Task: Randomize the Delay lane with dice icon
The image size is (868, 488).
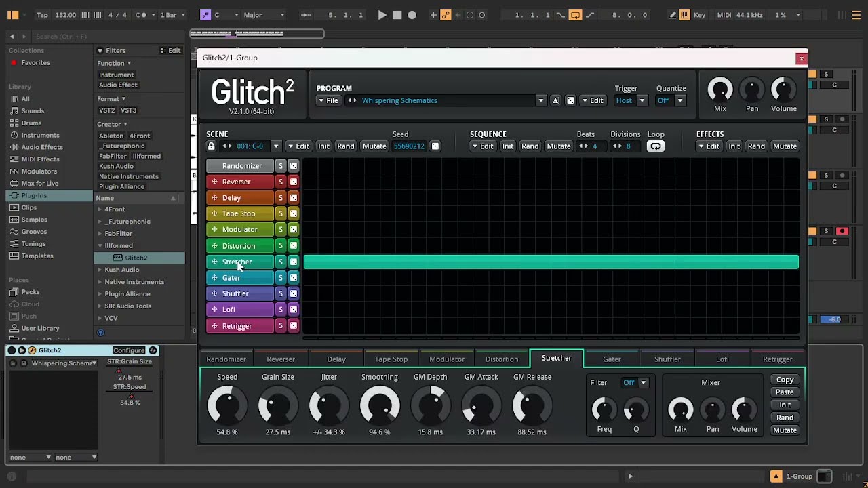Action: (293, 198)
